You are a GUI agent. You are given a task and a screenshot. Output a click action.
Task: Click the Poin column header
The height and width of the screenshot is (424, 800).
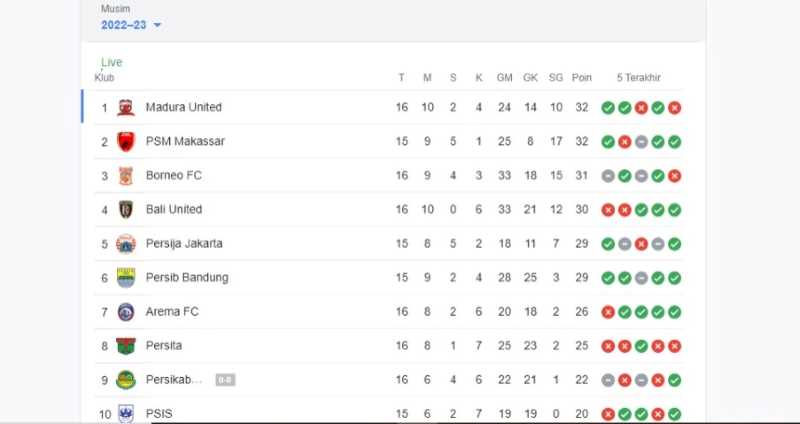pyautogui.click(x=582, y=78)
